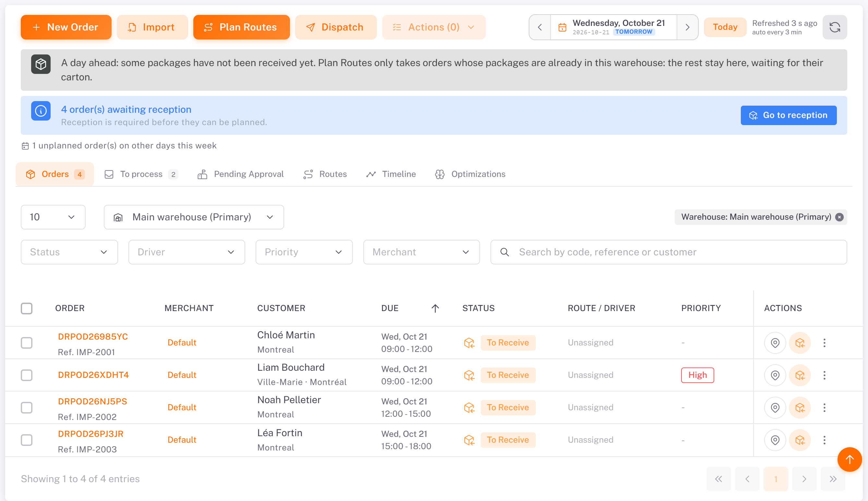
Task: Open more options for Léa Fortin order
Action: point(824,440)
